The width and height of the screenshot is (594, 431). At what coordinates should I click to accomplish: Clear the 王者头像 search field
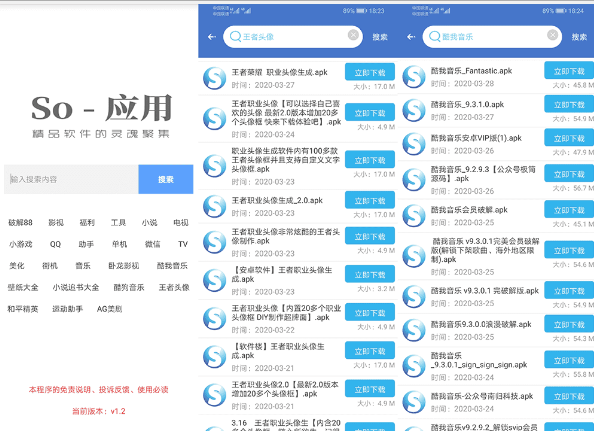pyautogui.click(x=353, y=35)
